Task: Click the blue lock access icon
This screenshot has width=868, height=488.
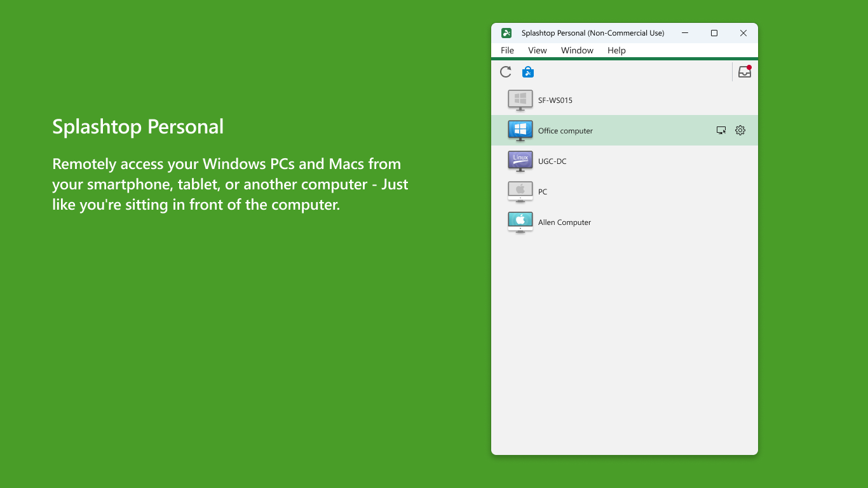Action: tap(528, 72)
